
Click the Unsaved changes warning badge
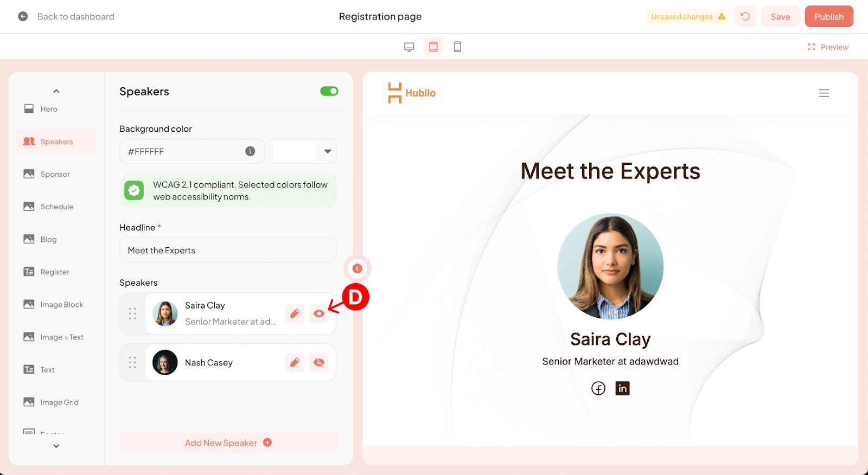coord(688,16)
